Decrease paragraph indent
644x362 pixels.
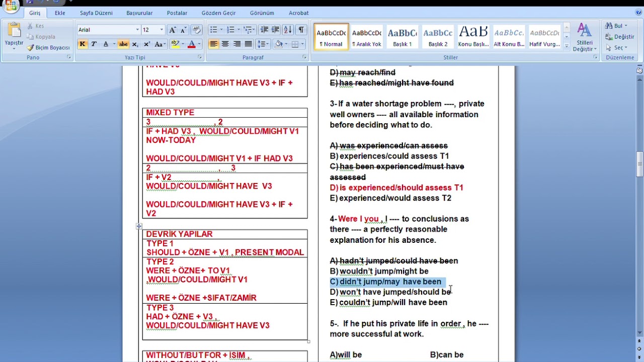coord(265,30)
